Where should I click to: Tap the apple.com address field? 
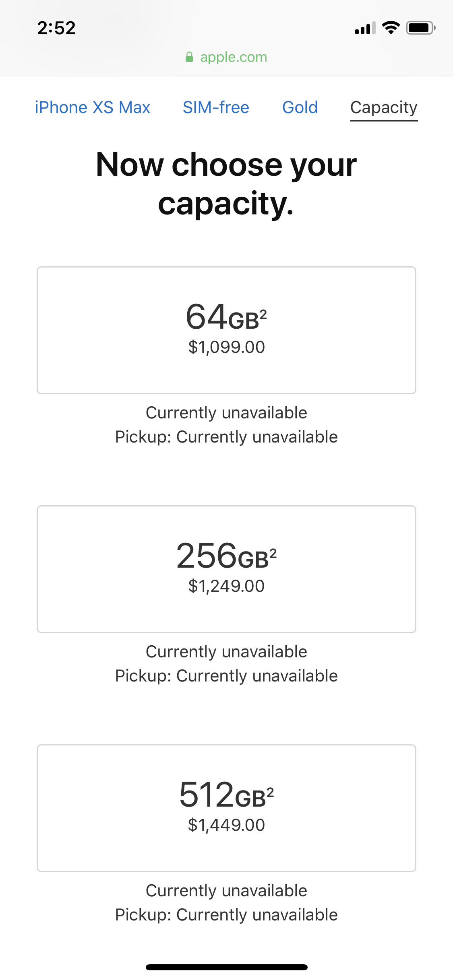(x=226, y=57)
